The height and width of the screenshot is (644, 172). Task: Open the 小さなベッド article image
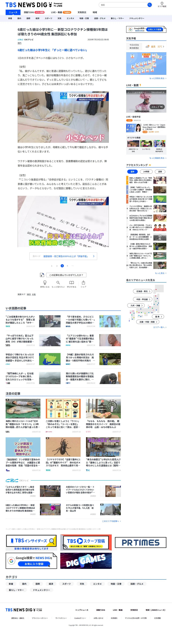point(63,117)
